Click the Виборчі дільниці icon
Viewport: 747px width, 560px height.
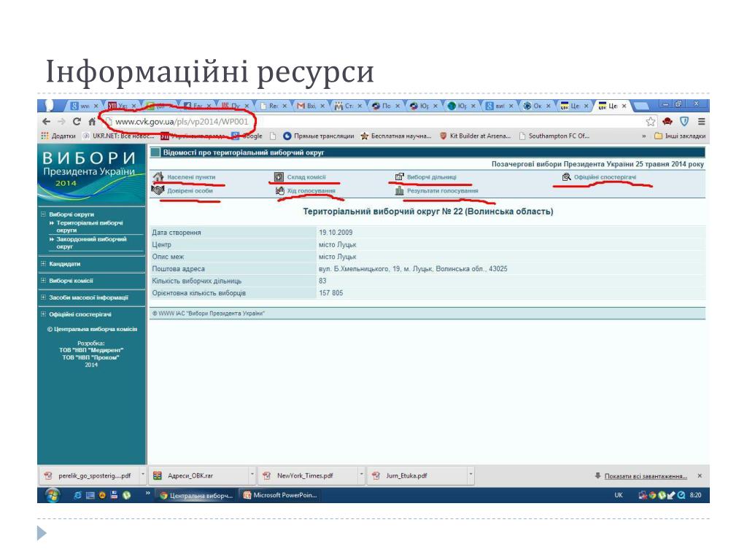[x=399, y=176]
